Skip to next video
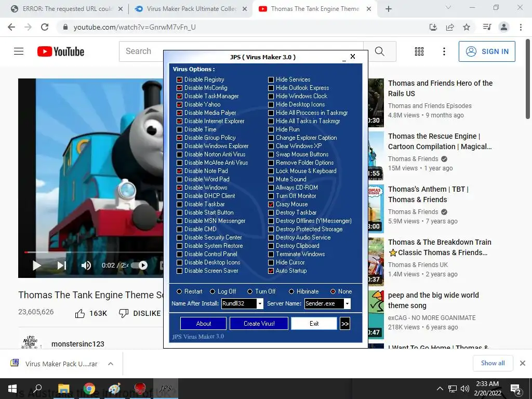Image resolution: width=532 pixels, height=399 pixels. 61,265
